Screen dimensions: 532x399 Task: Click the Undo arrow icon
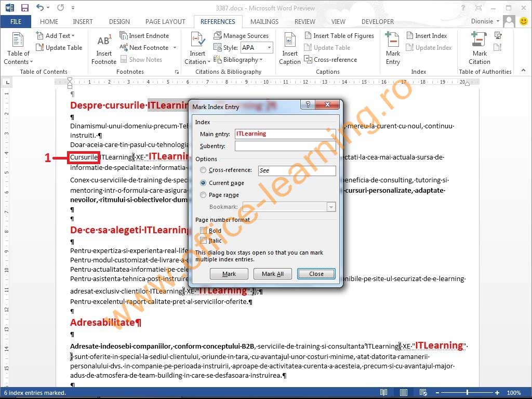tap(39, 7)
